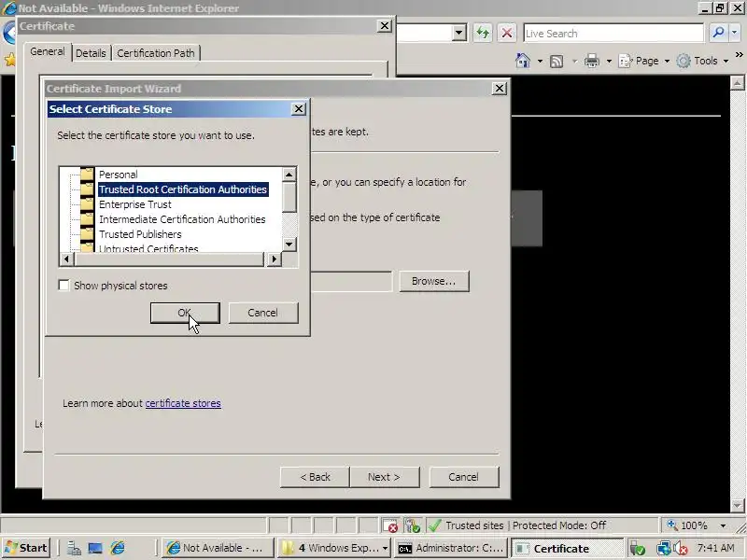Open the Home button dropdown arrow
Screen dimensions: 747x560
tap(540, 61)
